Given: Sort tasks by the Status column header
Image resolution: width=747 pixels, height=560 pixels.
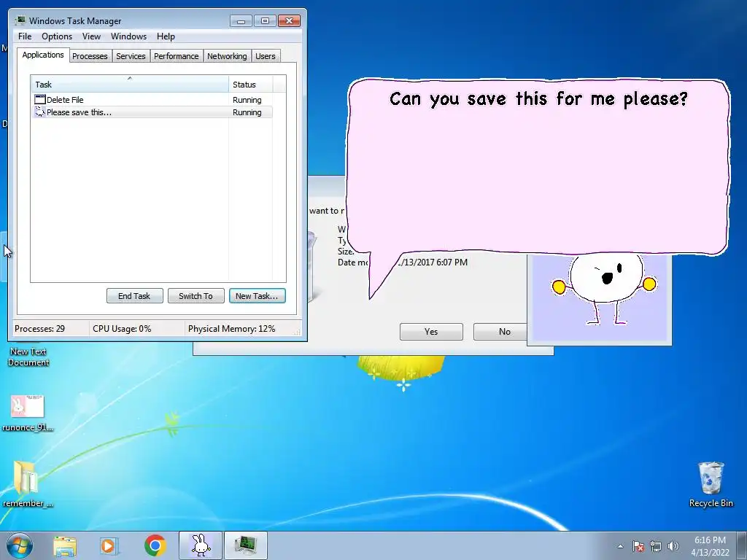Looking at the screenshot, I should [251, 85].
